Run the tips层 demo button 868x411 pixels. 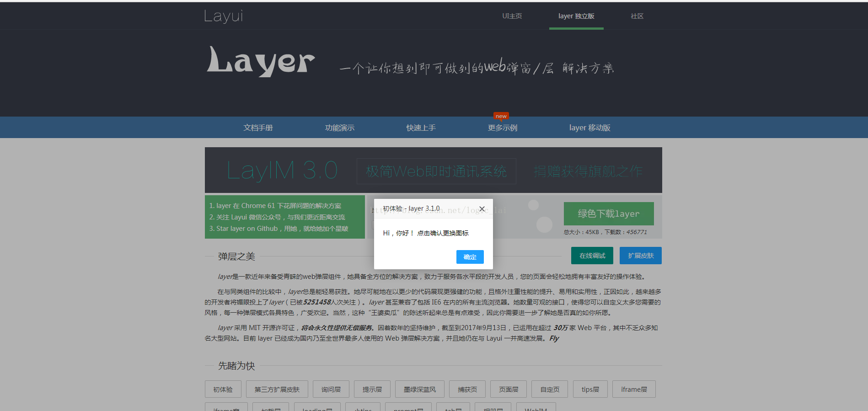[x=590, y=389]
